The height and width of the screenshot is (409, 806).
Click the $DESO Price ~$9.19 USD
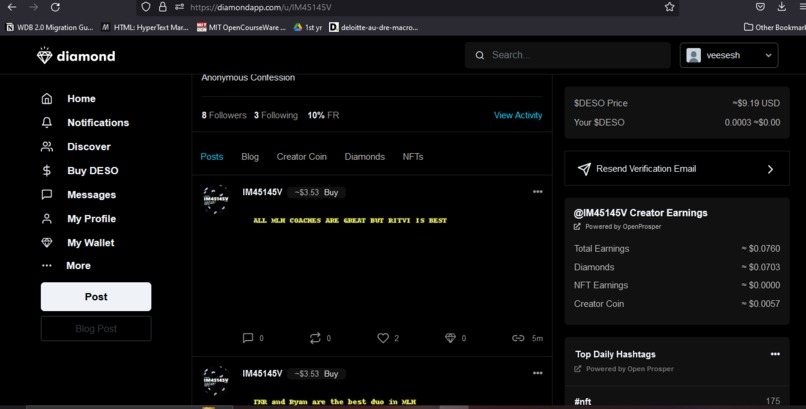(756, 103)
